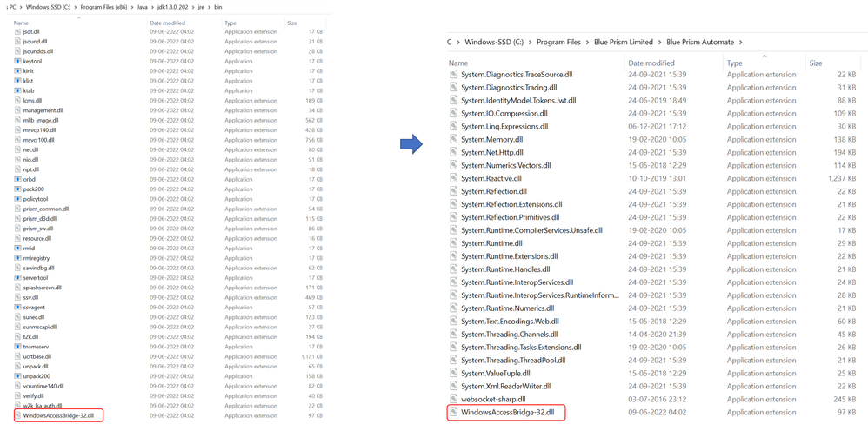Viewport: 868px width, 431px height.
Task: Select vcruntime140.dll file name
Action: [43, 386]
